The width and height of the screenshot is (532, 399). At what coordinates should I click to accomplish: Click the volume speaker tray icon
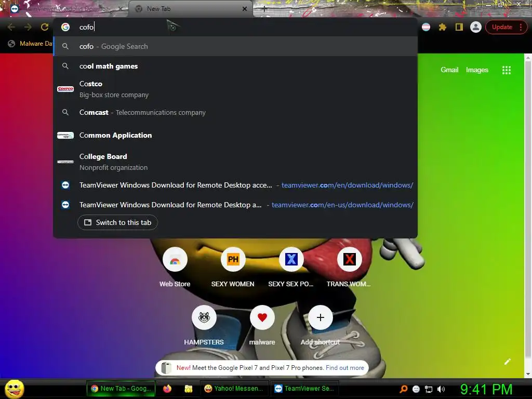441,389
